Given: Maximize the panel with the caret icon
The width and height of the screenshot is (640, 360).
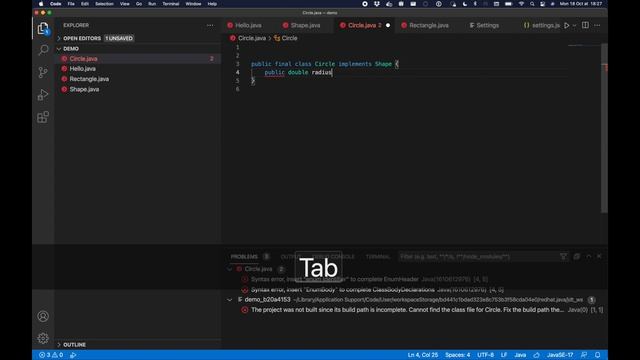Looking at the screenshot, I should (589, 256).
